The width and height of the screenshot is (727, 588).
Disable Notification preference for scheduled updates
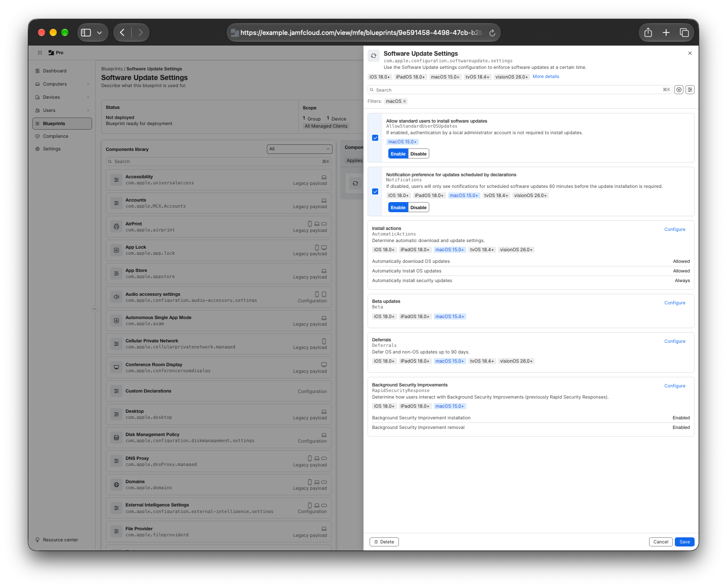click(419, 208)
